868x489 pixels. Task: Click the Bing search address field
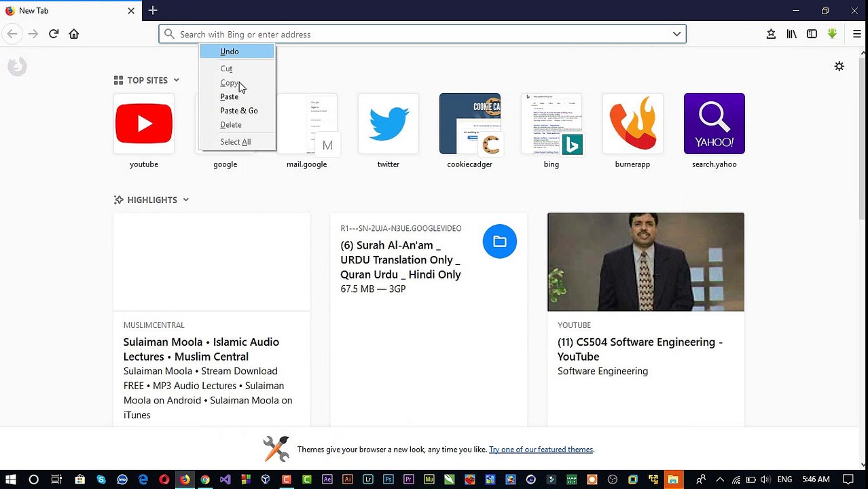422,34
